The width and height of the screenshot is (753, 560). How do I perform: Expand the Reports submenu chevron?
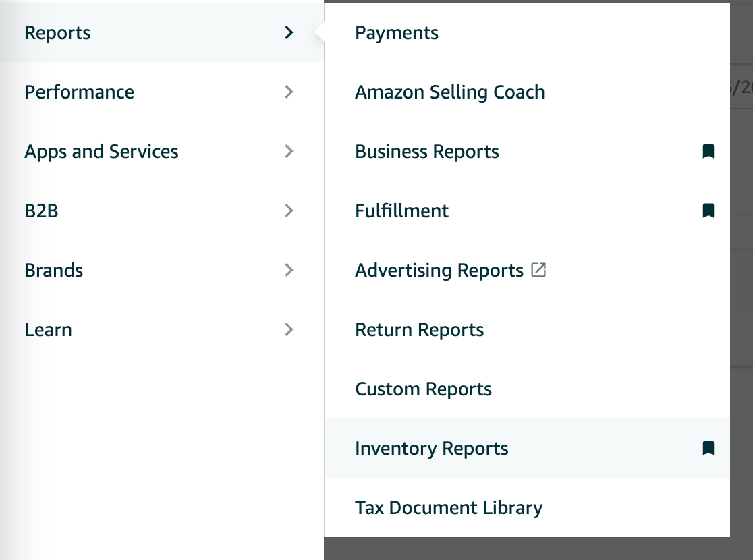click(289, 32)
